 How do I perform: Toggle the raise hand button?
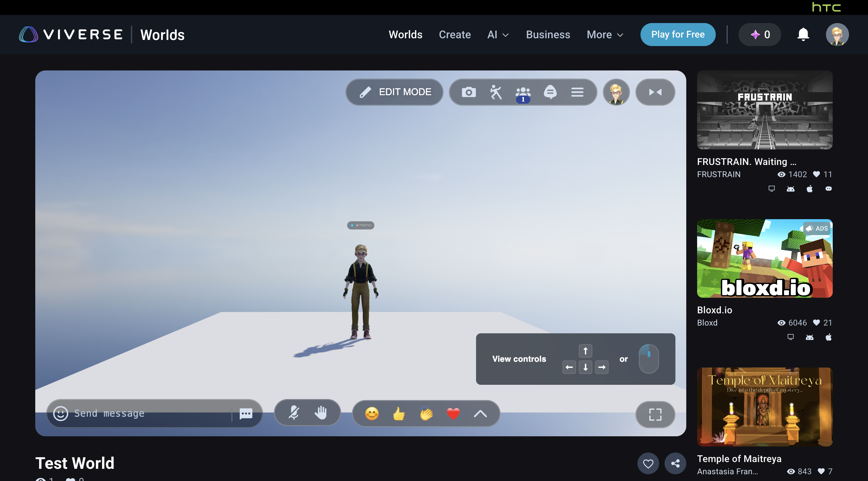[x=320, y=413]
